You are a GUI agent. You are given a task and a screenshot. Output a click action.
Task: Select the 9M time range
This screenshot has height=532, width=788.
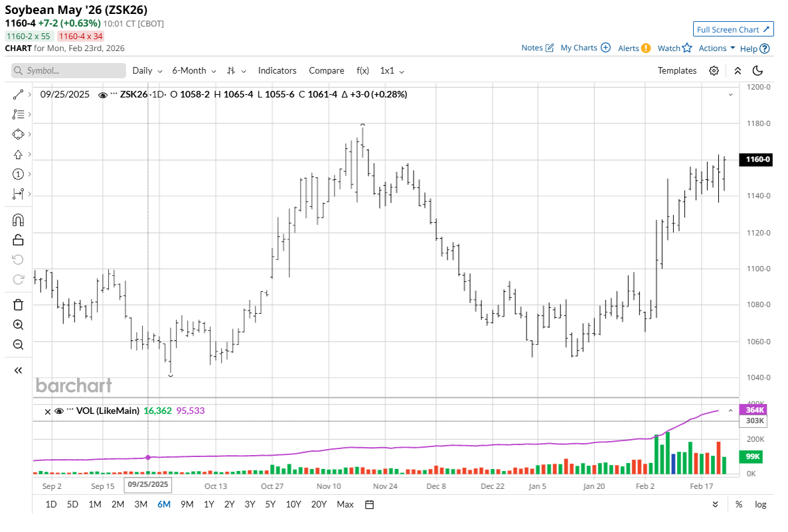coord(187,504)
